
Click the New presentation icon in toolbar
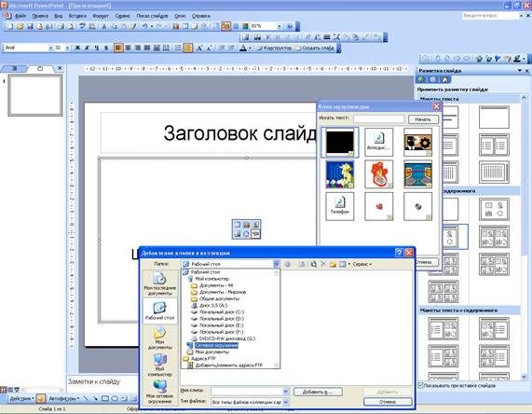coord(10,26)
